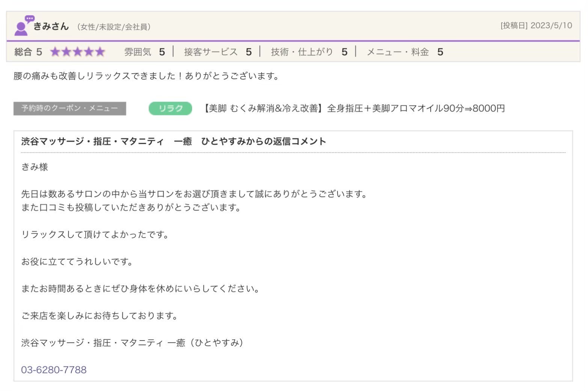Image resolution: width=588 pixels, height=392 pixels.
Task: Click the greeting きみ様
Action: 35,167
